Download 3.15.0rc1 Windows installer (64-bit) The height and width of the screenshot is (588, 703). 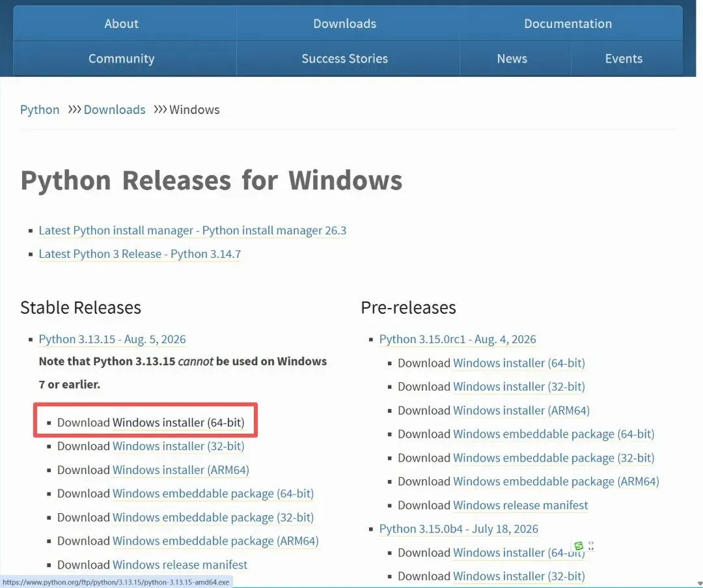pyautogui.click(x=519, y=363)
